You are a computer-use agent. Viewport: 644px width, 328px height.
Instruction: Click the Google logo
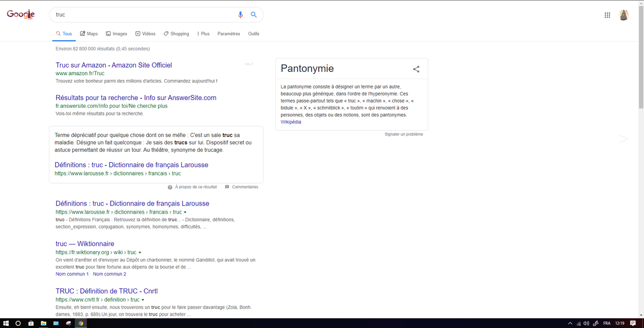tap(20, 14)
